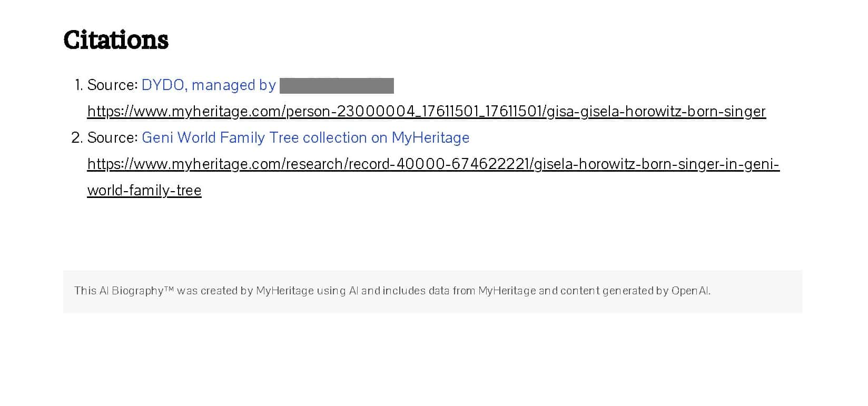Image resolution: width=868 pixels, height=406 pixels.
Task: Click citation list number 1
Action: (78, 85)
